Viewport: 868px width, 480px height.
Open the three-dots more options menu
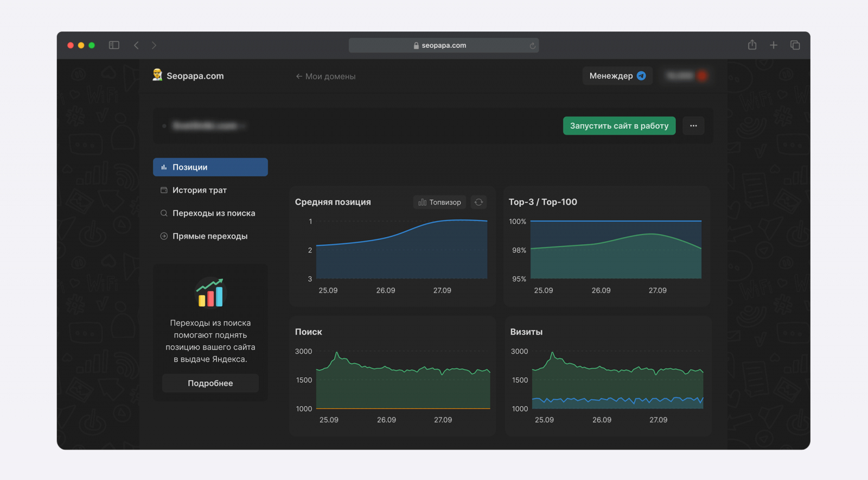(x=693, y=126)
